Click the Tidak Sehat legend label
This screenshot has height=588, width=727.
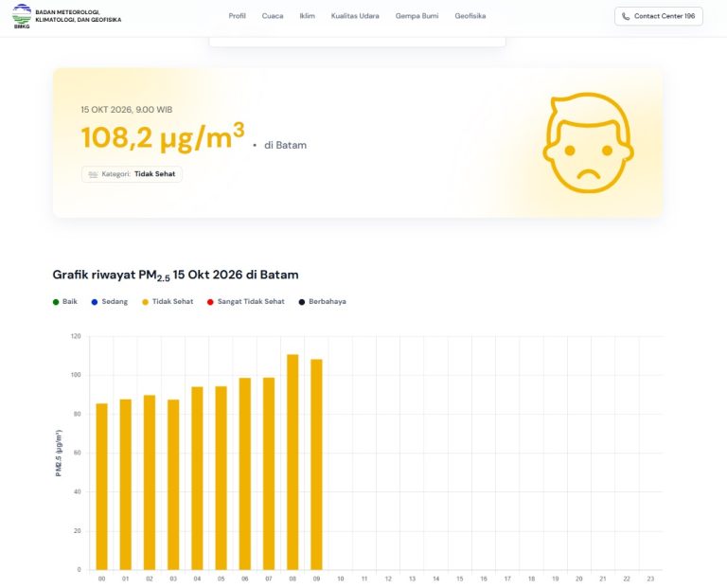pos(172,301)
